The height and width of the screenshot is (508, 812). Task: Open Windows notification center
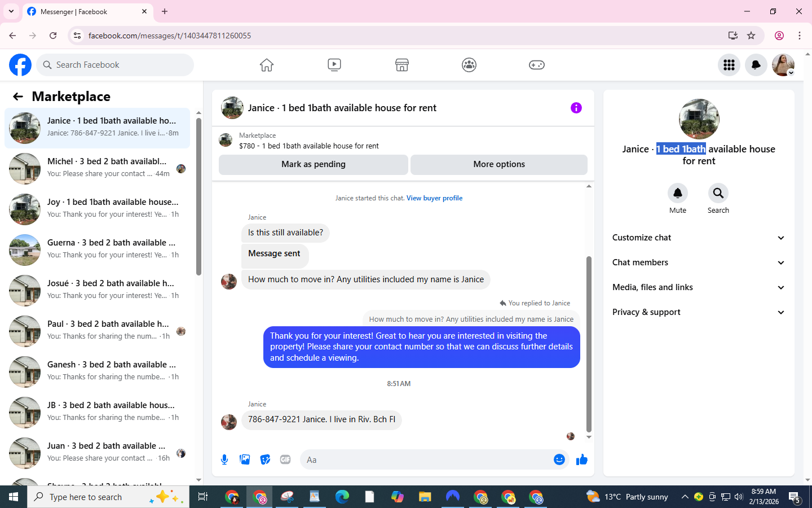point(795,497)
